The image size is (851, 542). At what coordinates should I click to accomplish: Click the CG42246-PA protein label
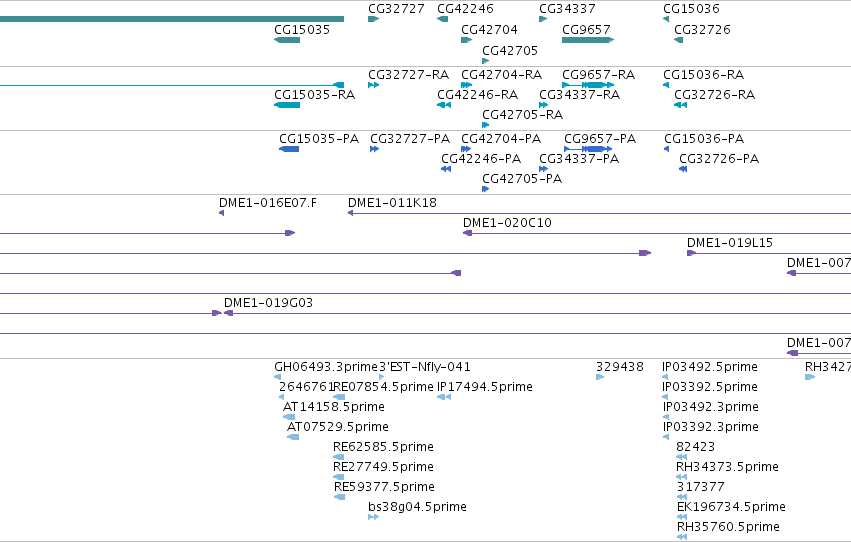[x=481, y=159]
